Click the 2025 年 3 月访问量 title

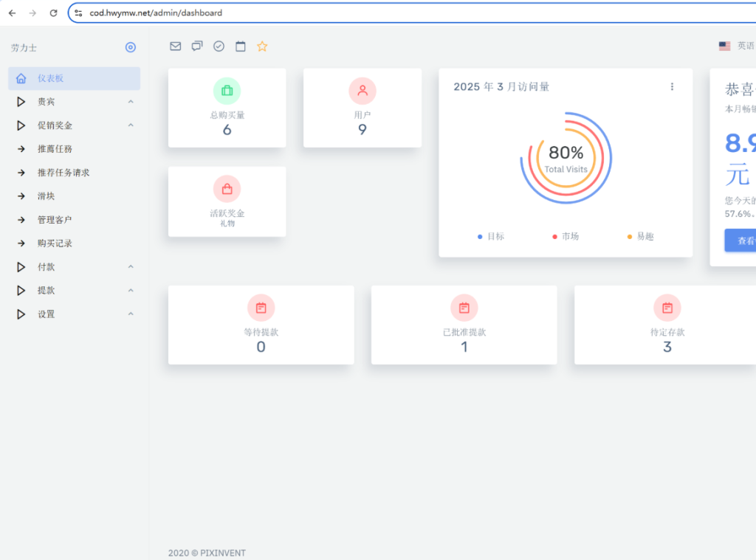pos(501,87)
